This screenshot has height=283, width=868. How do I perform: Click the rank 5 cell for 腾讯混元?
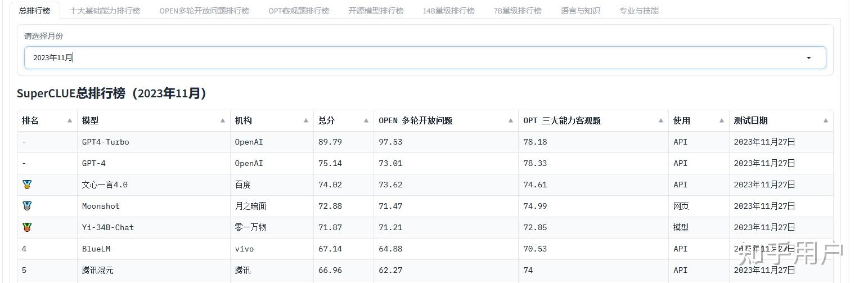47,270
